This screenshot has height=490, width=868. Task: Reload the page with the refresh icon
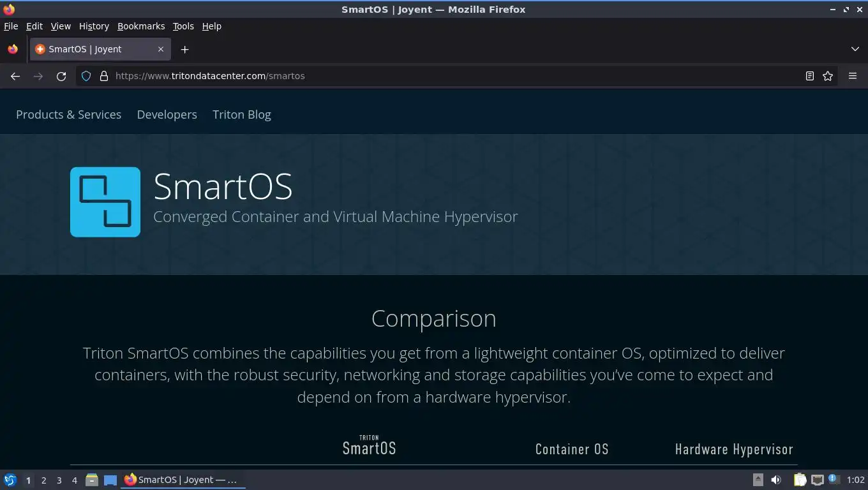tap(61, 76)
